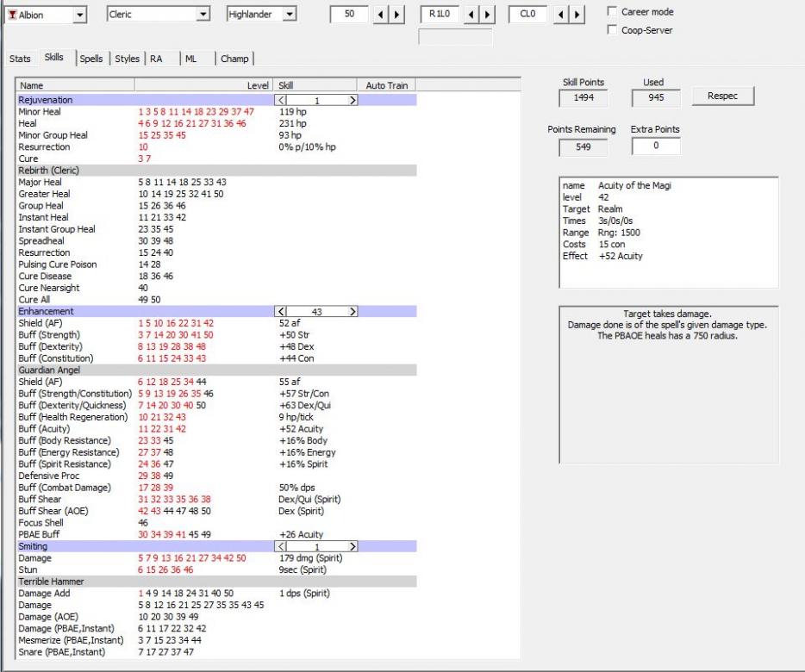805x672 pixels.
Task: Decrease Enhancement skill level arrow
Action: point(281,312)
